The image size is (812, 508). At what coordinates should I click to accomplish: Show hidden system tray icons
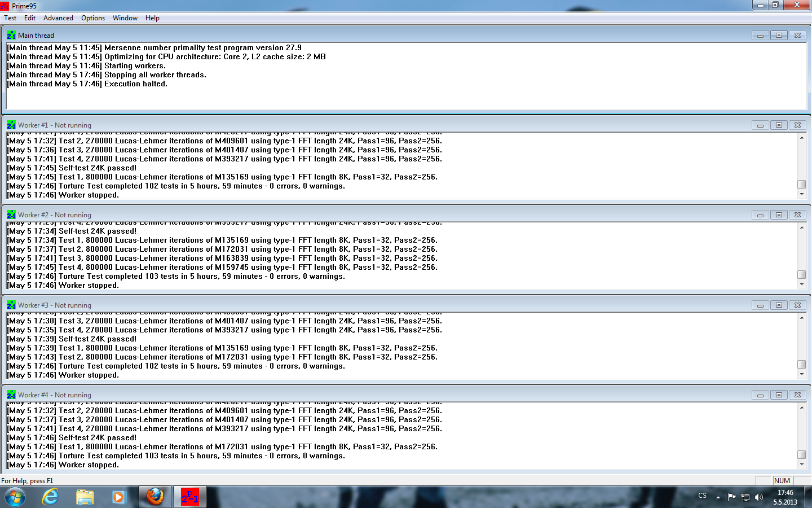pos(718,497)
